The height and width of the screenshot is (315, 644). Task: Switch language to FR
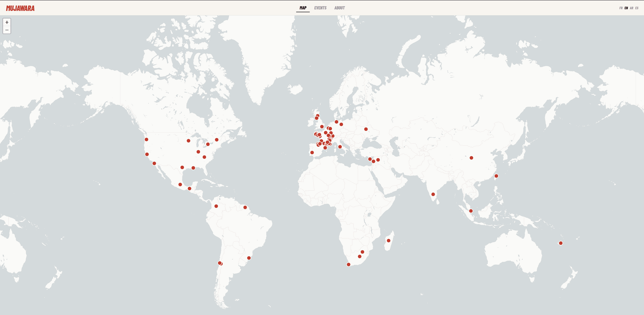(621, 8)
